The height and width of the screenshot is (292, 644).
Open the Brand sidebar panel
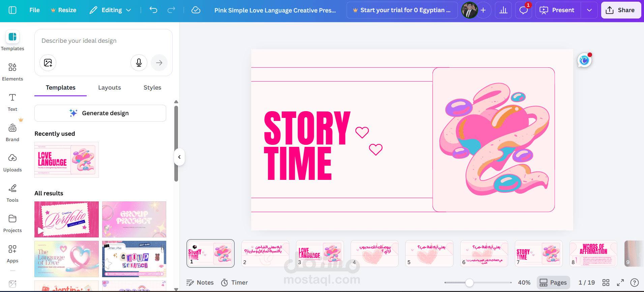click(12, 132)
